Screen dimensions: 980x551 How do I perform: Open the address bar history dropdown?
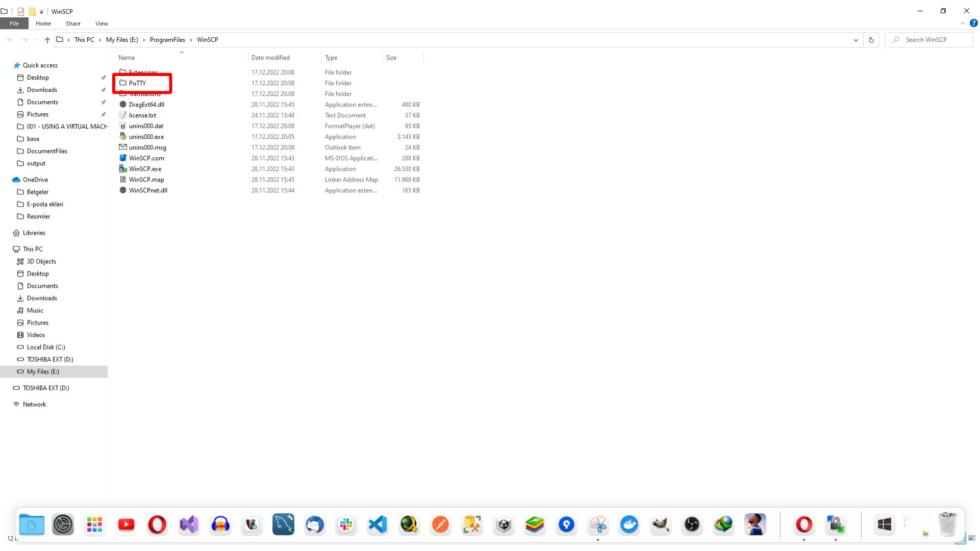pos(856,40)
